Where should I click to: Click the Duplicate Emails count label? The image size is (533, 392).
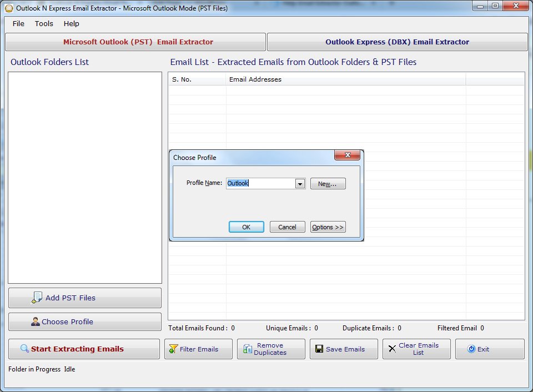pos(372,328)
